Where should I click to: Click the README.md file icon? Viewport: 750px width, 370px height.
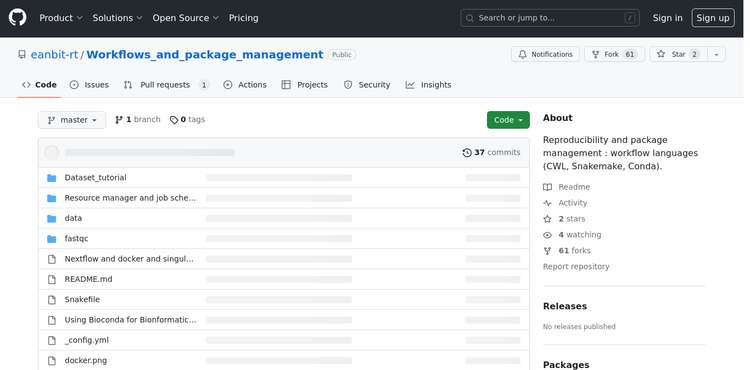pyautogui.click(x=52, y=279)
